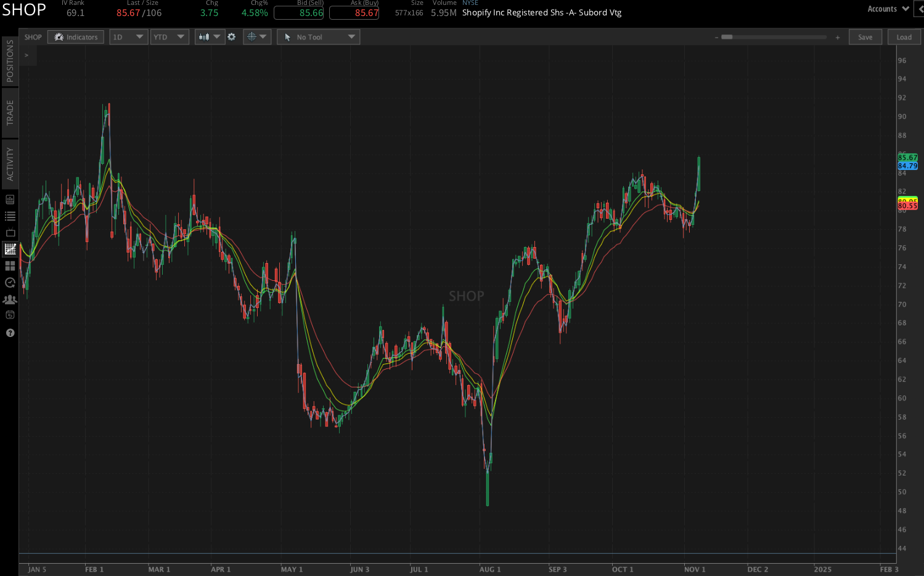Open the four-square grid sidebar icon

point(10,266)
